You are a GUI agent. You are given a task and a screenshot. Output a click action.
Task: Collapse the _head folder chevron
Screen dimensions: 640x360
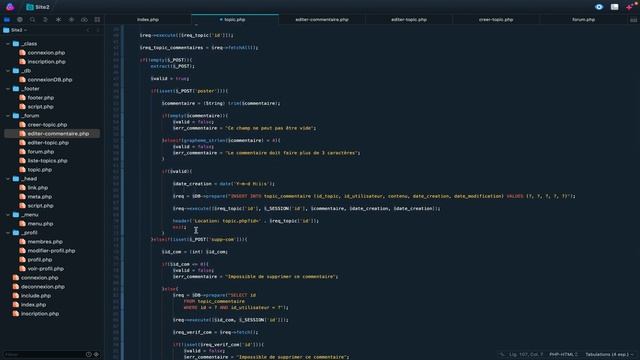coord(8,179)
